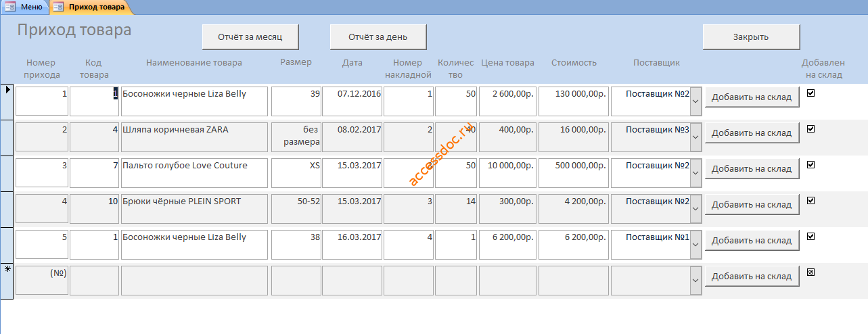Screen dimensions: 868x334
Task: Open the Поставщик №3 dropdown arrow
Action: click(x=695, y=137)
